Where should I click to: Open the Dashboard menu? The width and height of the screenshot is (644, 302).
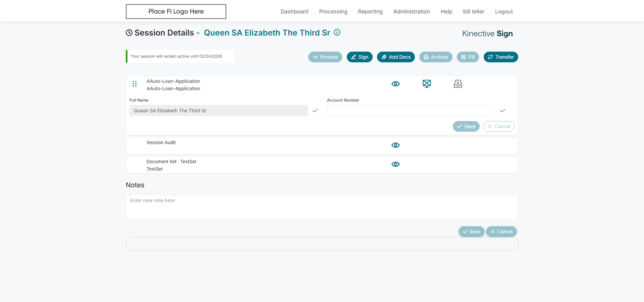[x=294, y=11]
